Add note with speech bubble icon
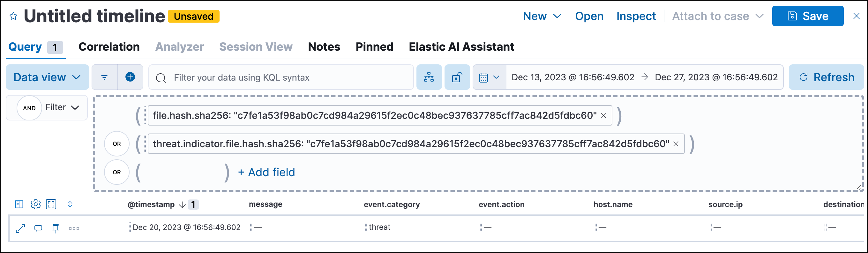 click(38, 228)
